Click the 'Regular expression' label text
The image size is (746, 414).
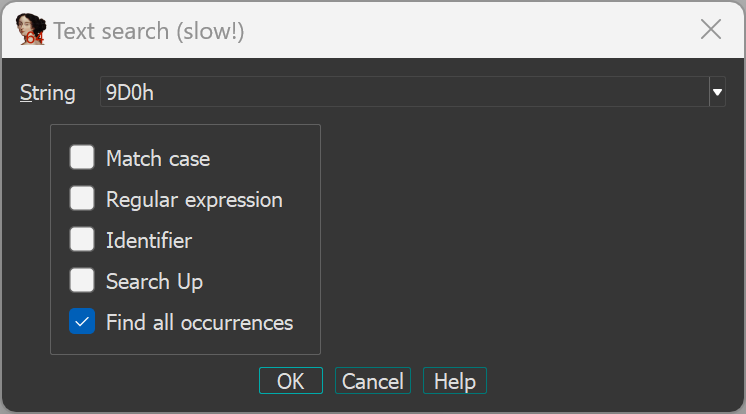(x=194, y=199)
